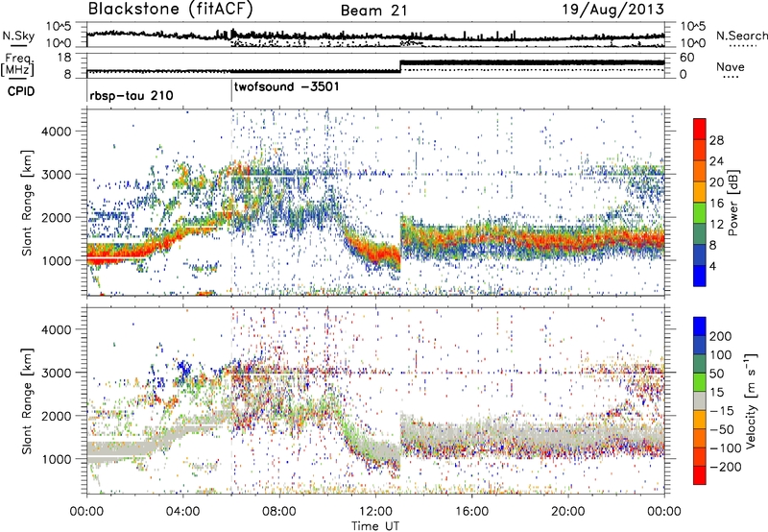Click the title 'Blackstone (fitACF)'
Viewport: 768px width, 532px height.
tap(170, 10)
